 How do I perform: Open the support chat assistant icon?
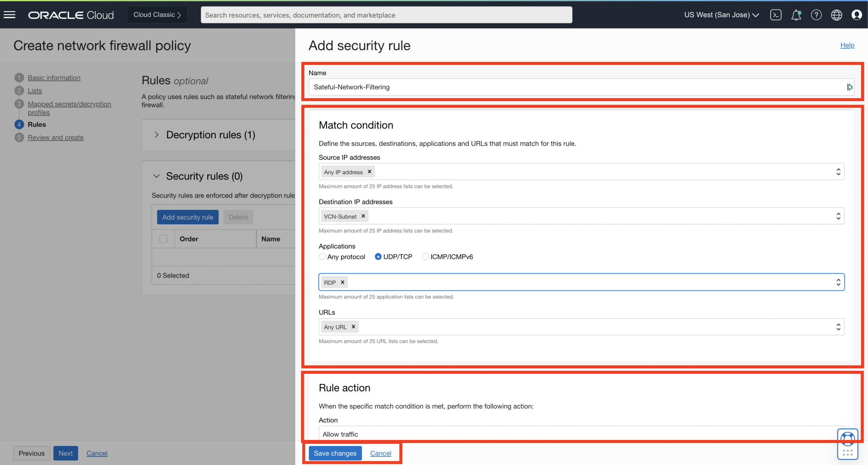point(847,440)
